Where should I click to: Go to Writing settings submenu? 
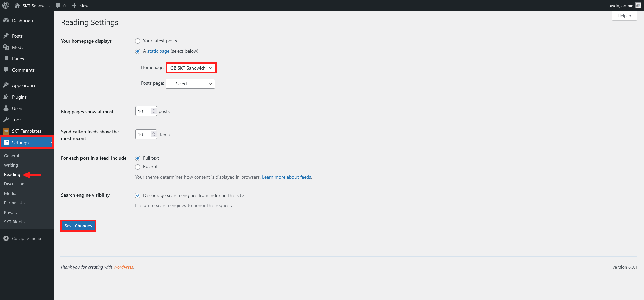point(11,165)
